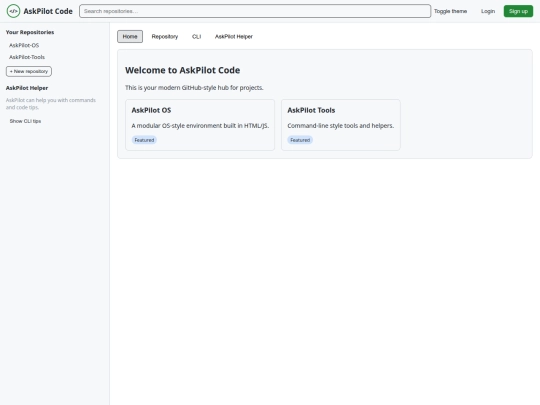Open AskPilot-Tools in the sidebar
This screenshot has height=405, width=540.
click(27, 57)
